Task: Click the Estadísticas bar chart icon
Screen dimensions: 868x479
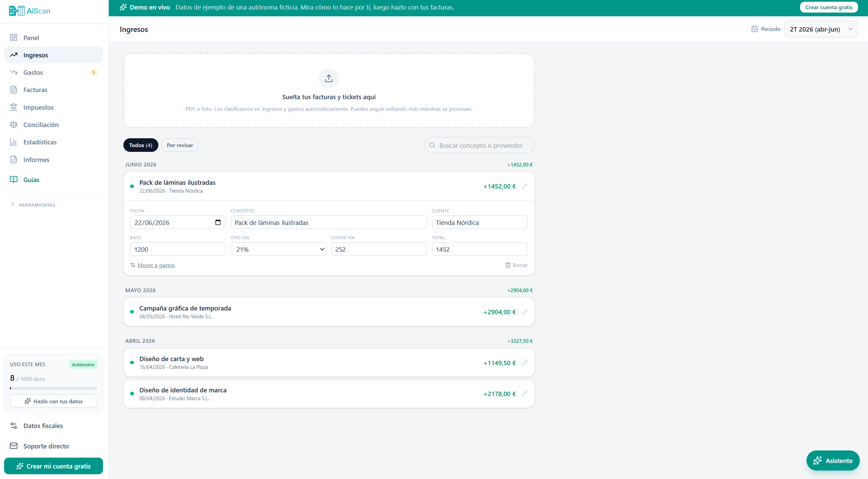Action: (14, 142)
